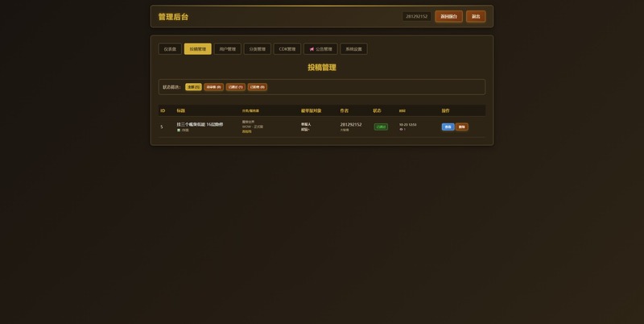Image resolution: width=644 pixels, height=324 pixels.
Task: Click the username badge 281292152 in header
Action: (416, 16)
